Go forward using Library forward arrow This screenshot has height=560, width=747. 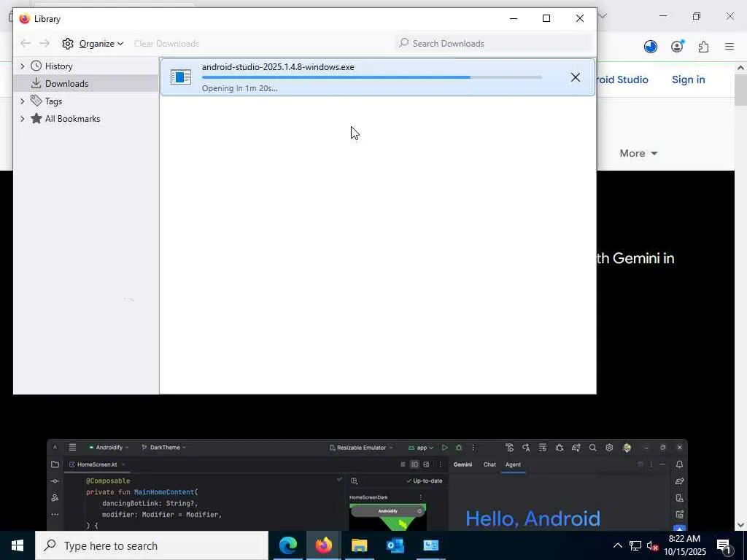pyautogui.click(x=44, y=43)
